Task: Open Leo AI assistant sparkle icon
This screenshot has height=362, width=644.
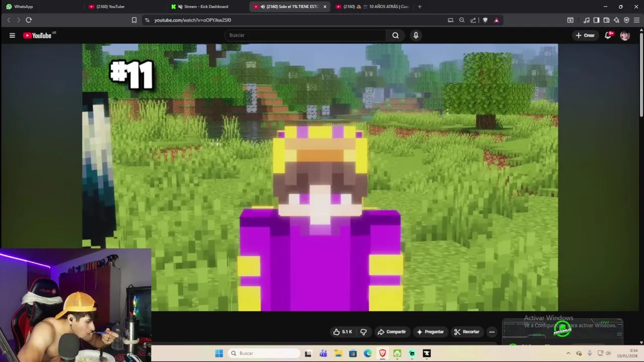Action: 616,20
